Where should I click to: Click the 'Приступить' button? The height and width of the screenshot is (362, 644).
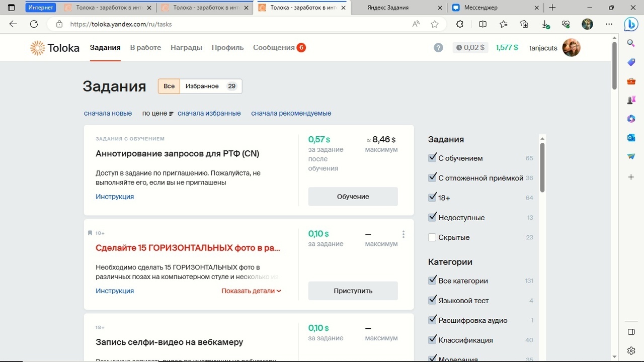coord(353,291)
